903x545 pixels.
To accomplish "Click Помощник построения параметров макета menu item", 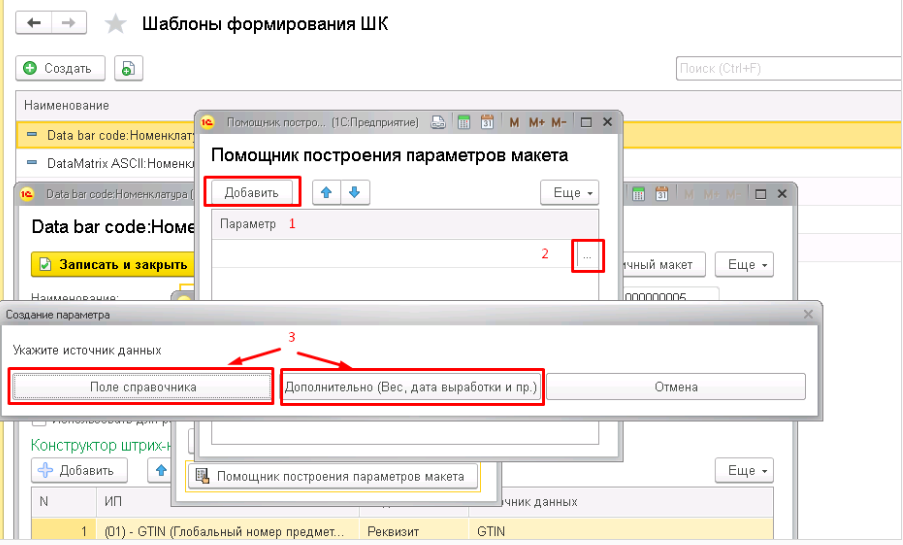I will pos(333,476).
